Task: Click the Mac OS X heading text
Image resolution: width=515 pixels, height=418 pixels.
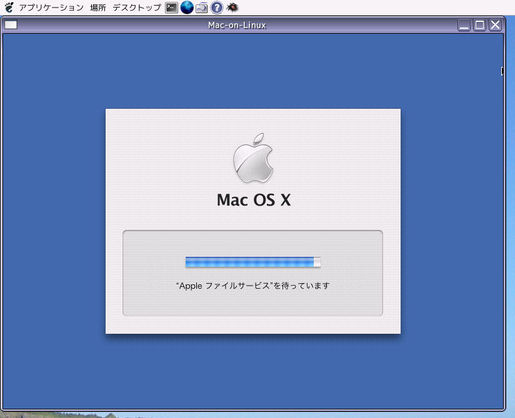Action: tap(254, 200)
